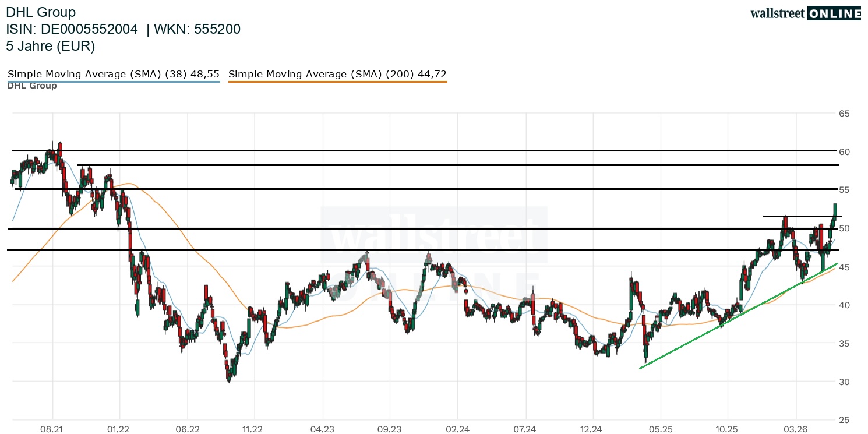Click the green ascending trend line

pos(739,315)
